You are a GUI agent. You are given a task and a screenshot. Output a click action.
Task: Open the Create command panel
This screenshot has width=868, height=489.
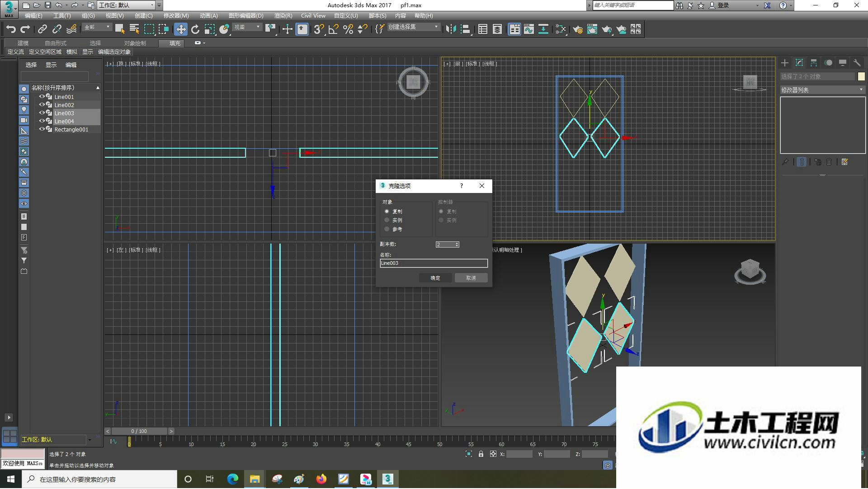pos(785,63)
